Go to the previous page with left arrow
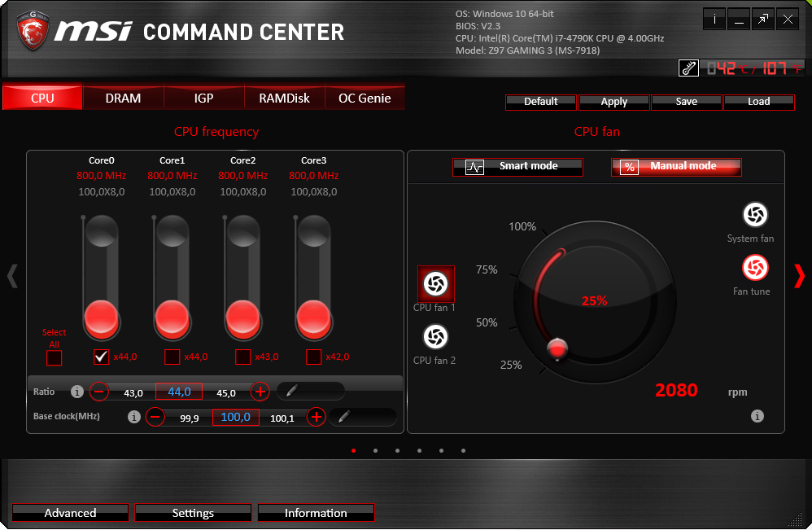812x530 pixels. point(12,276)
